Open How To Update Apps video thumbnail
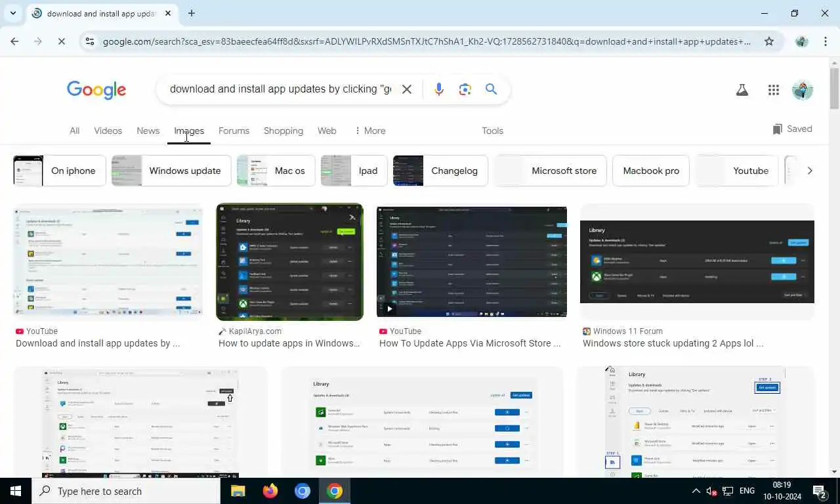 click(x=472, y=261)
